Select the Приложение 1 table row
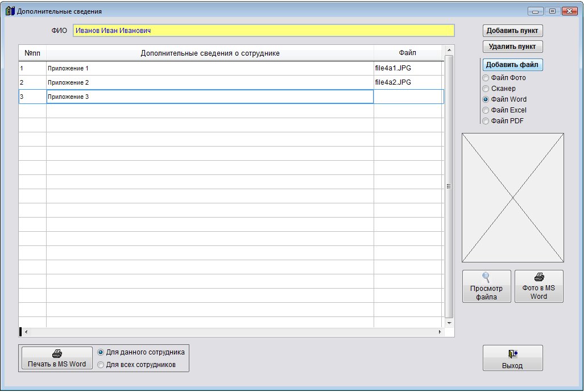 (x=209, y=69)
